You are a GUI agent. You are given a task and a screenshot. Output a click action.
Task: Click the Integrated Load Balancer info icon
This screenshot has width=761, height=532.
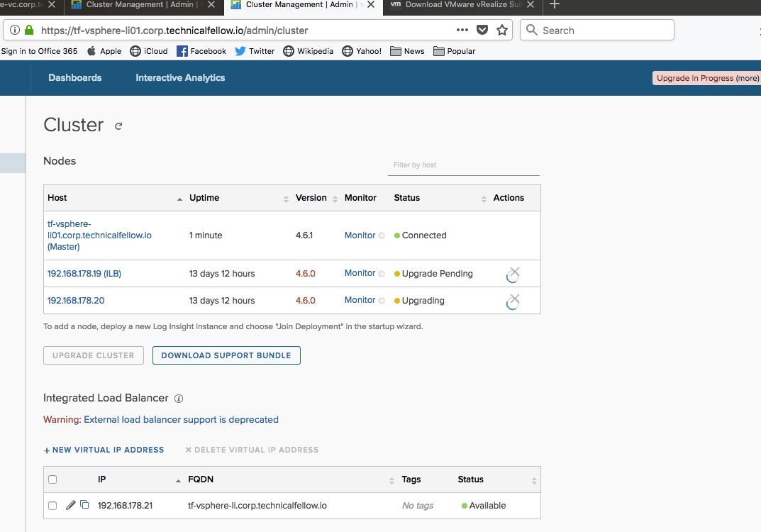pyautogui.click(x=179, y=399)
